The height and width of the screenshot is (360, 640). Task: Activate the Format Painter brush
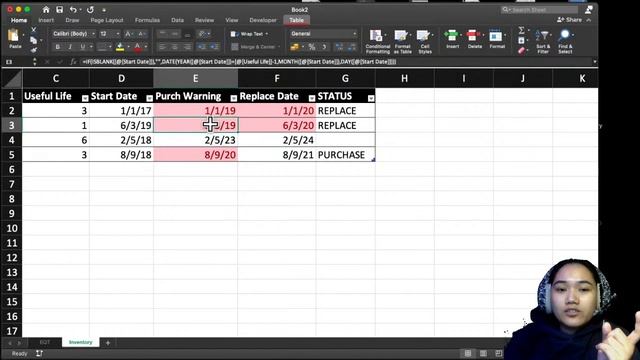[33, 50]
